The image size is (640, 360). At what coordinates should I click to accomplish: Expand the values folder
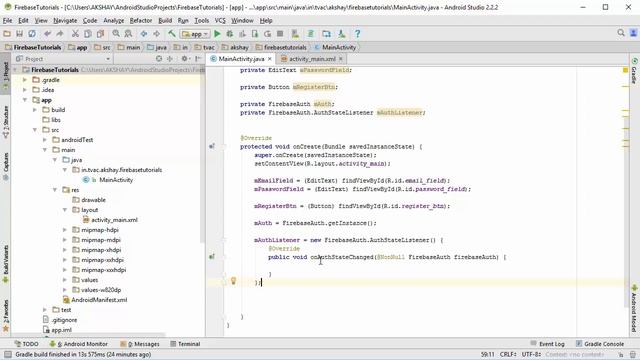pyautogui.click(x=65, y=280)
